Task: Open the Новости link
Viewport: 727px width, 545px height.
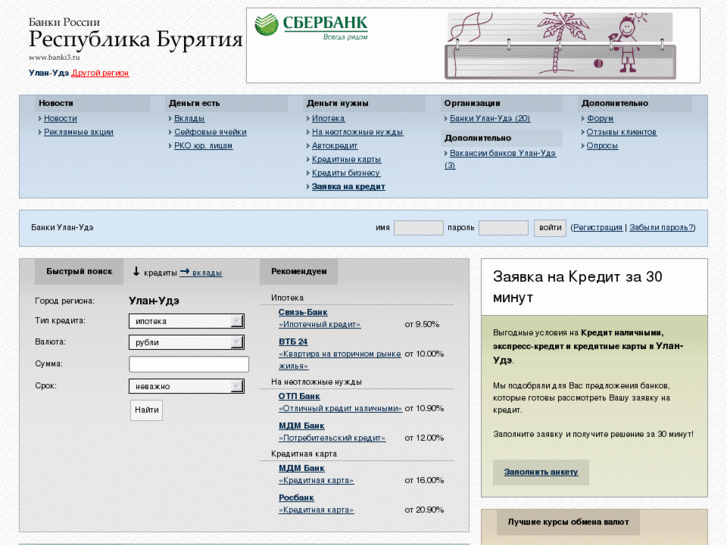Action: (x=60, y=118)
